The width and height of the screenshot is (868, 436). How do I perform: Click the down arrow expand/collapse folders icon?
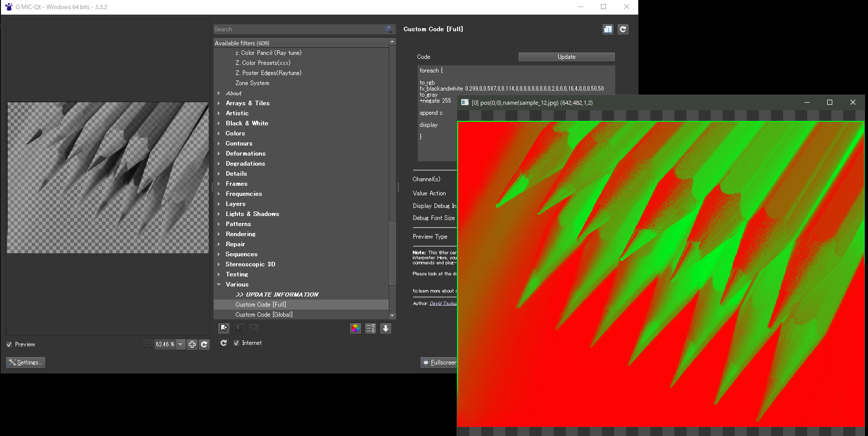[386, 328]
